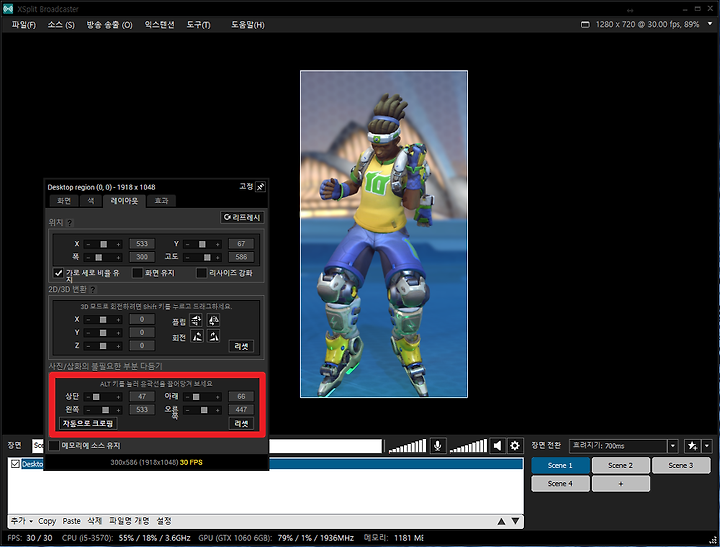This screenshot has width=720, height=547.
Task: Move source up with up arrow
Action: click(x=501, y=521)
